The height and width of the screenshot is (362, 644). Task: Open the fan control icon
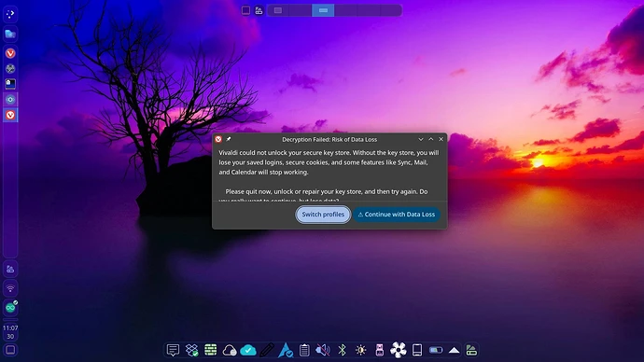point(398,350)
